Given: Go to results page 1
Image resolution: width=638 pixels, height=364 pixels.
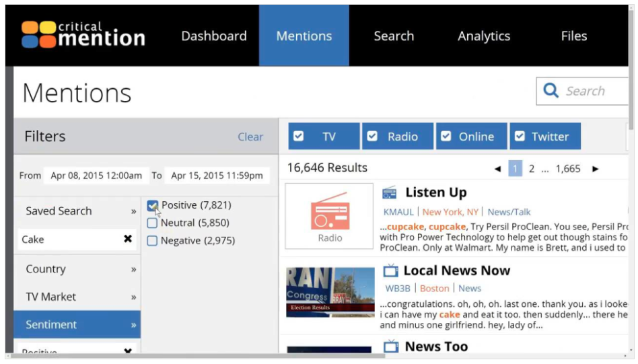Looking at the screenshot, I should [515, 168].
